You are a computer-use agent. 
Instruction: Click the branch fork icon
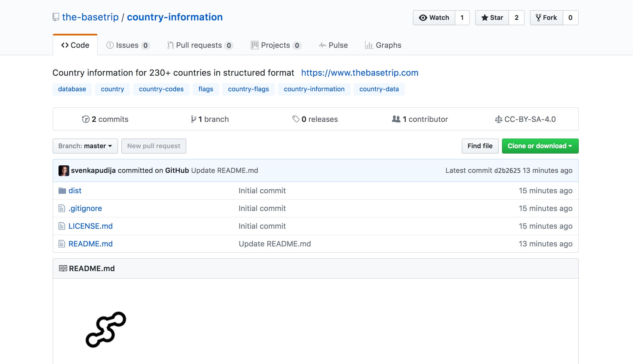(193, 119)
